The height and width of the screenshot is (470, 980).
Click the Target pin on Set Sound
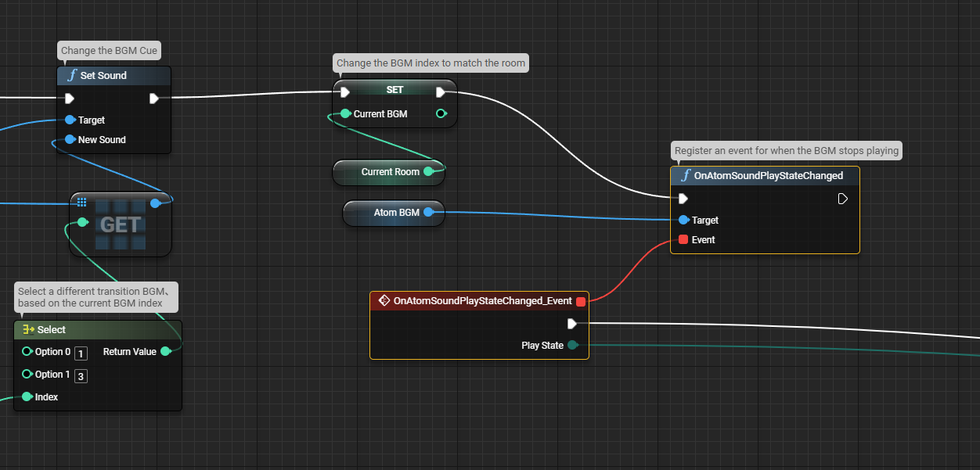point(70,120)
